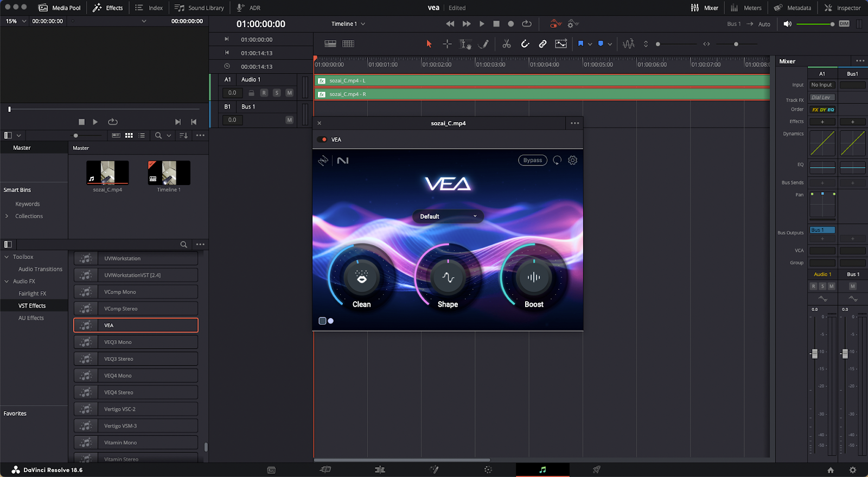Open the Meters panel

(746, 8)
